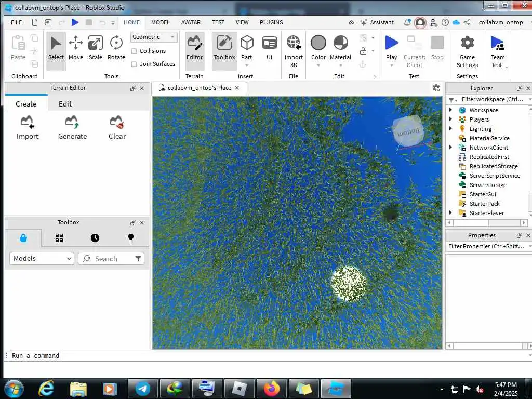Start a Team Test
Screen dimensions: 532x399
pos(498,51)
